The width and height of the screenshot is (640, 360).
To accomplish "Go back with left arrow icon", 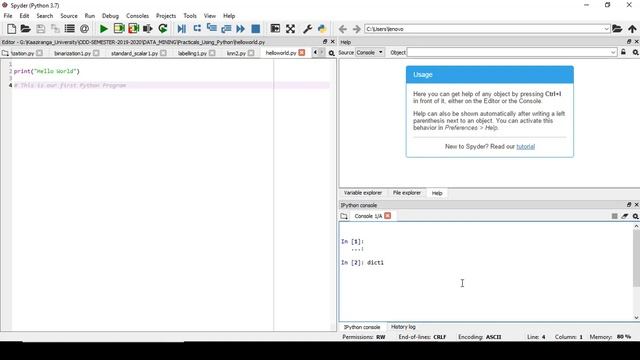I will pyautogui.click(x=343, y=29).
